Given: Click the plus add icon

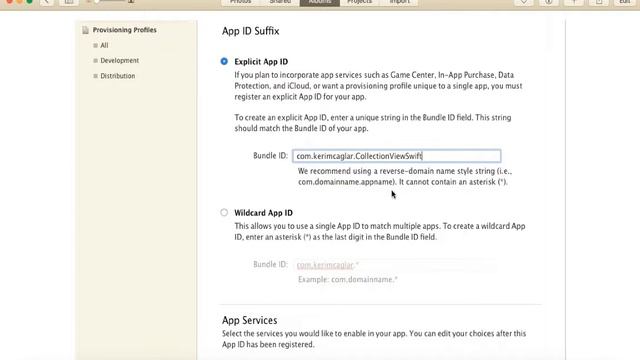Looking at the screenshot, I should (x=574, y=2).
